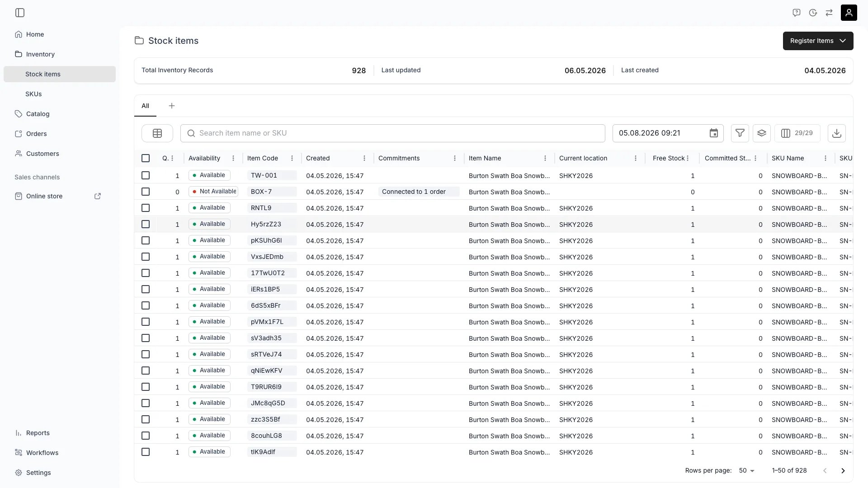The height and width of the screenshot is (488, 868).
Task: Click the 05.08.2026 09:21 date field
Action: tap(668, 133)
